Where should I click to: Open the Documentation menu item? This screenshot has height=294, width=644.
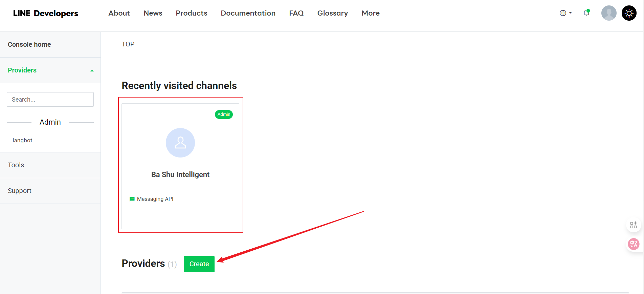click(x=248, y=13)
